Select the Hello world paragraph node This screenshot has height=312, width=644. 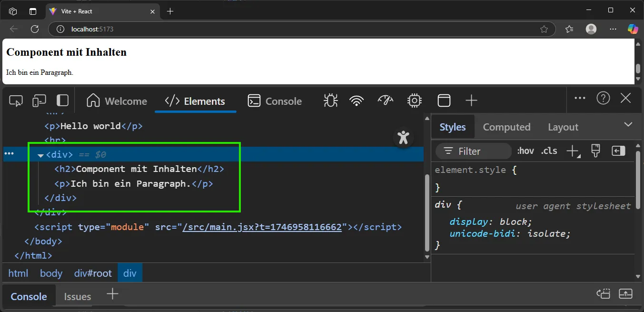coord(93,126)
